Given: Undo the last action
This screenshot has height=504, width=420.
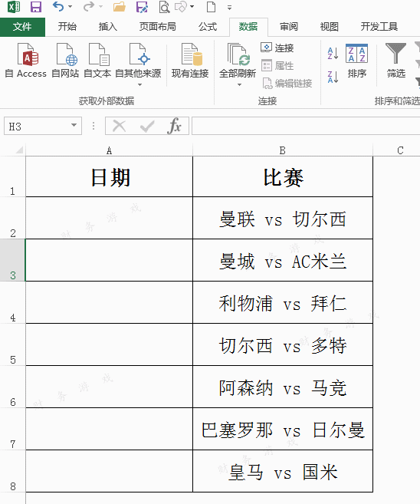Looking at the screenshot, I should tap(57, 6).
